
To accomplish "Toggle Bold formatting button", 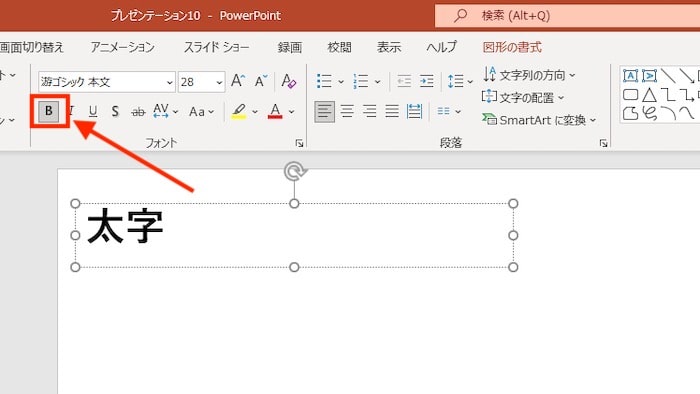I will (x=49, y=111).
